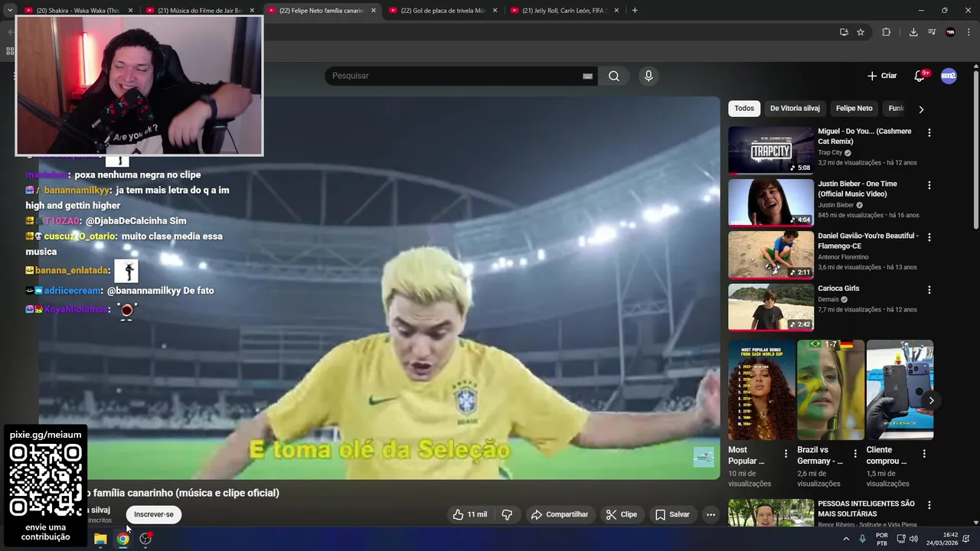
Task: Open options for Daniel Gavião video
Action: pos(929,237)
